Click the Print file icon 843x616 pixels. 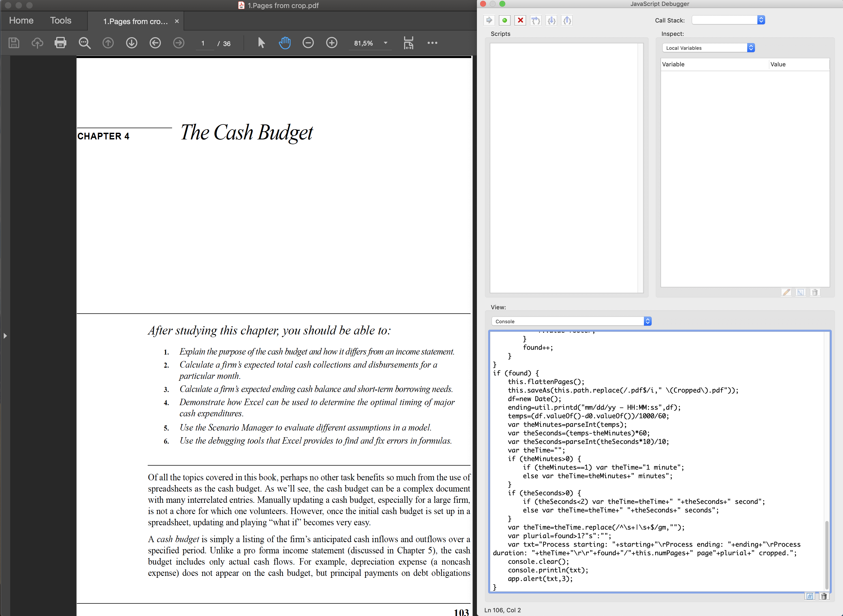(x=60, y=43)
